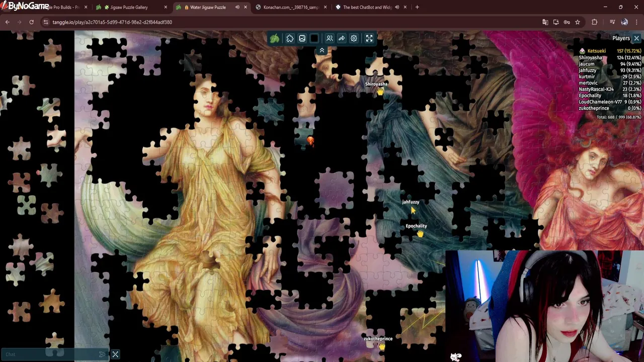Close the Jigsaw Puzzle Gallery tab

pyautogui.click(x=166, y=7)
